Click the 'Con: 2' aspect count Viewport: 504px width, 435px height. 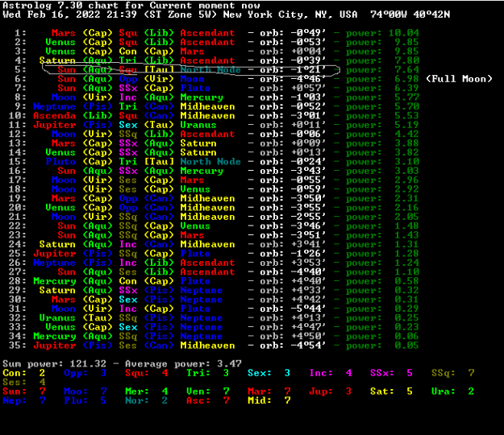23,373
